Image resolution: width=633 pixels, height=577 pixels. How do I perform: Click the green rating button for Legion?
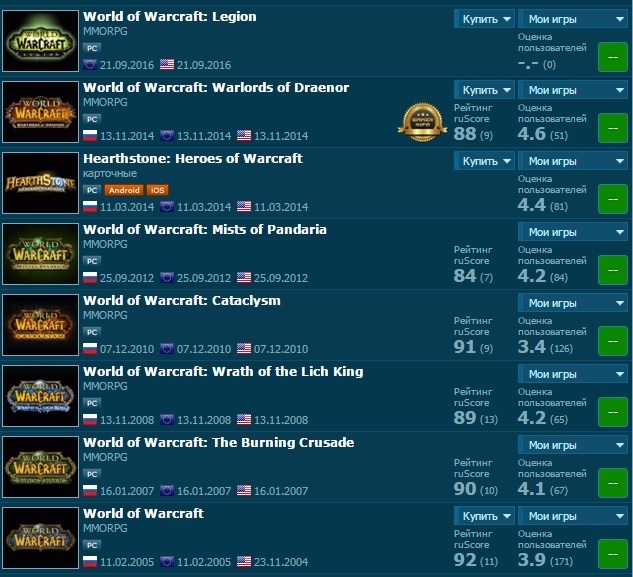click(x=612, y=57)
